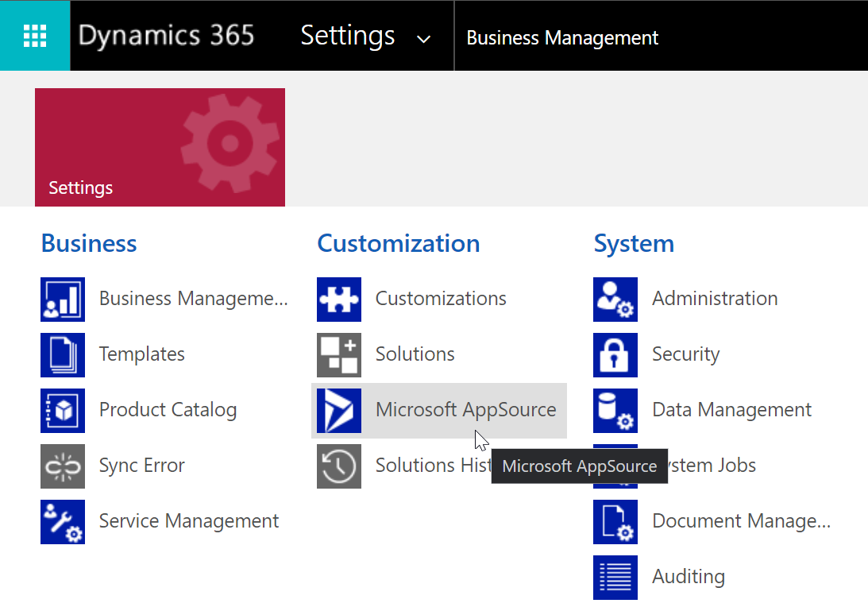The height and width of the screenshot is (607, 868).
Task: Open the Settings menu in navigation bar
Action: coord(348,37)
